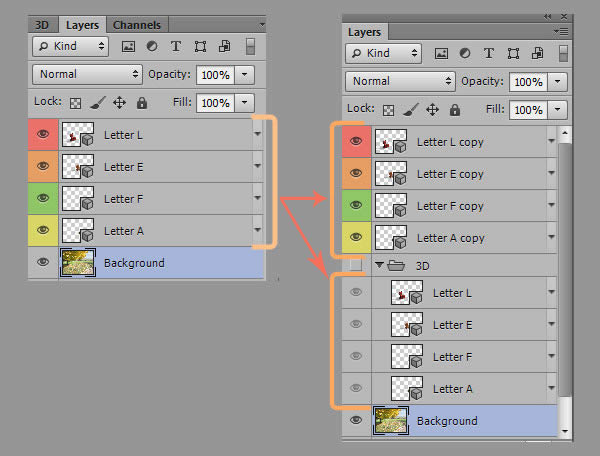
Task: Switch to the 3D tab
Action: (x=42, y=24)
